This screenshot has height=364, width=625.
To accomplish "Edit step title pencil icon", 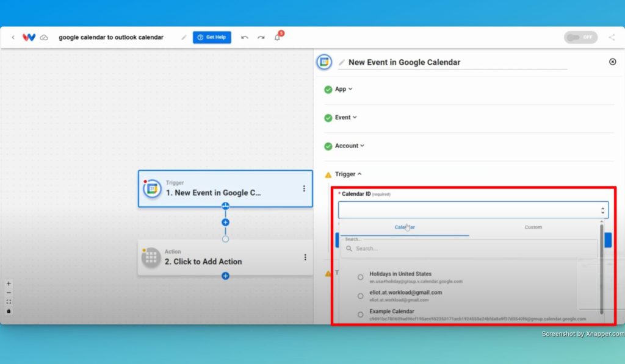I will click(342, 62).
